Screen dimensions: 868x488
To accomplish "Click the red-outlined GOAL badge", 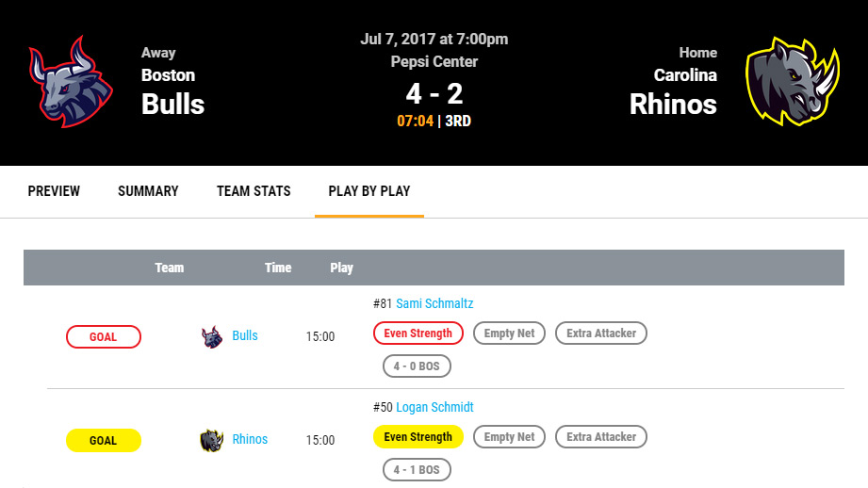I will (x=104, y=337).
